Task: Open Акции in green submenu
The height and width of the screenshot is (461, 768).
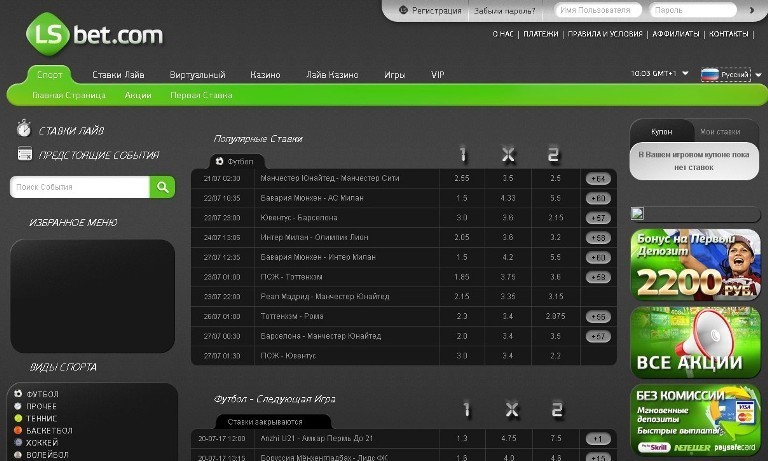Action: (138, 95)
